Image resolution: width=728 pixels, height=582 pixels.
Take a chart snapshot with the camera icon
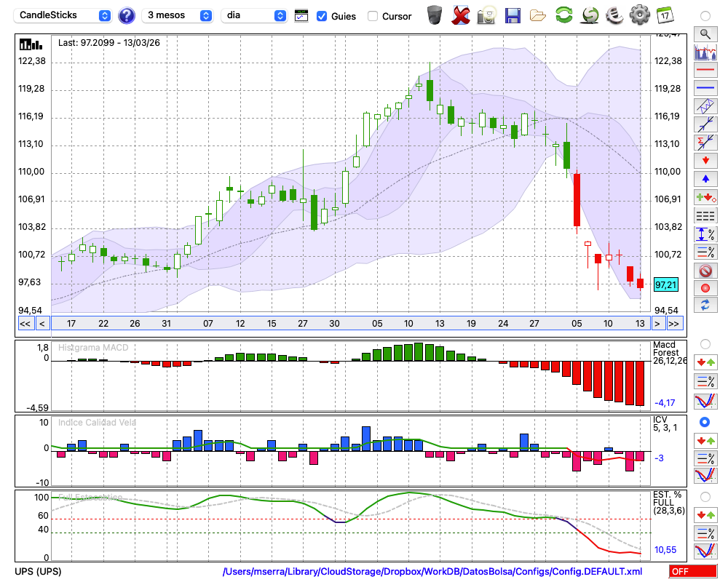(x=486, y=15)
